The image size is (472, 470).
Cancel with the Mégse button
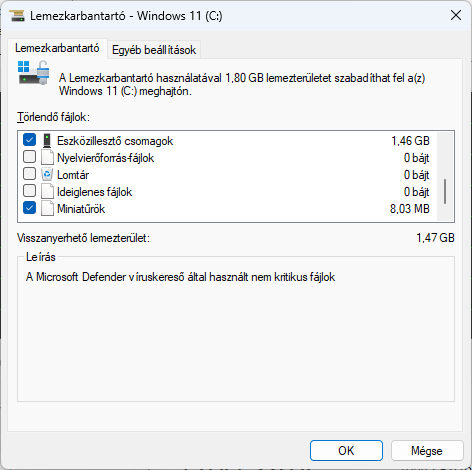(427, 451)
